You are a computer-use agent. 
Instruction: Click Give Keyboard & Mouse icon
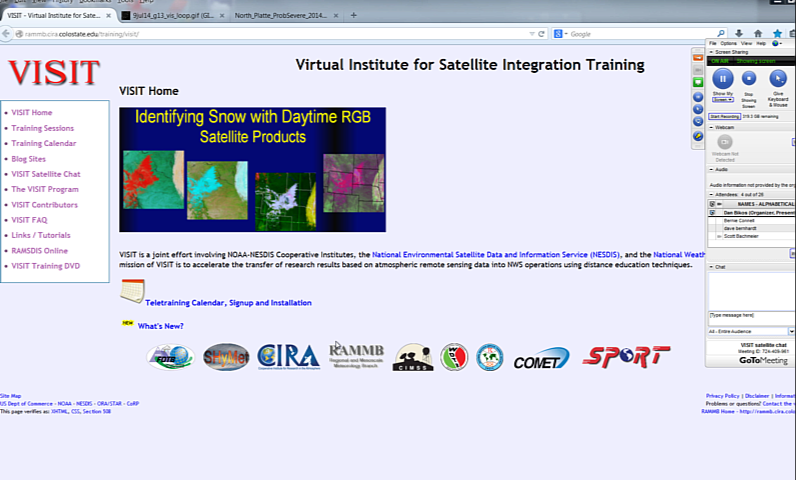click(x=776, y=79)
